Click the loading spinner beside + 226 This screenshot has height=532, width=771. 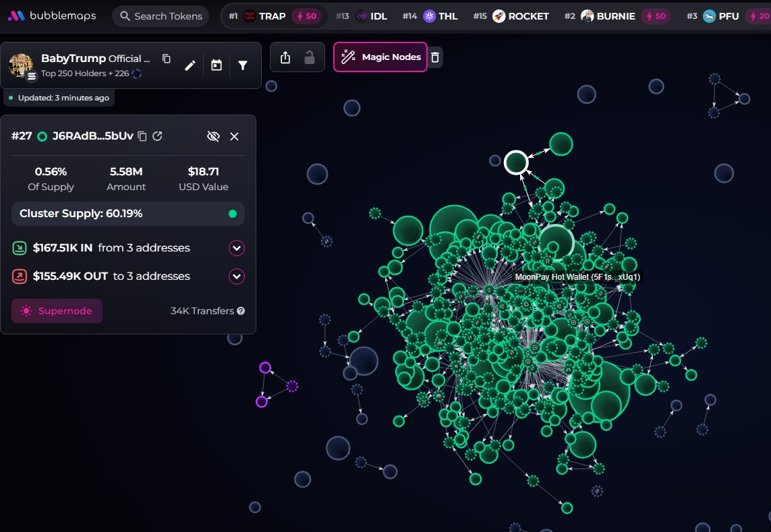click(137, 73)
